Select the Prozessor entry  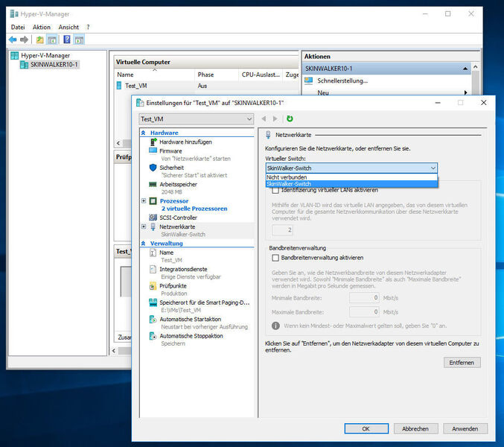tap(174, 201)
